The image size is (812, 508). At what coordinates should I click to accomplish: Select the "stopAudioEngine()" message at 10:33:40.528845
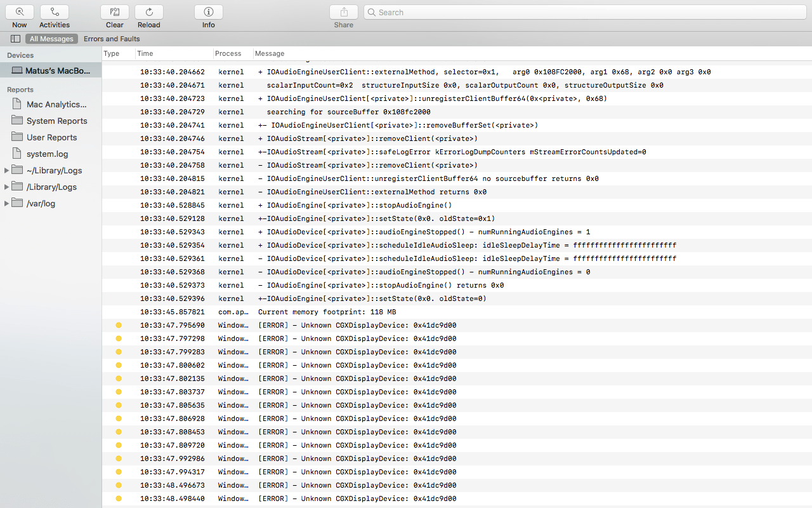pos(355,205)
